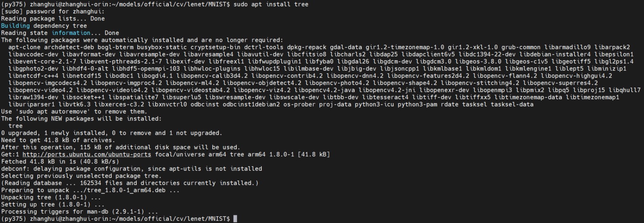Click the '0 upgraded, 1 newly installed' summary line
This screenshot has width=644, height=223.
pos(112,133)
